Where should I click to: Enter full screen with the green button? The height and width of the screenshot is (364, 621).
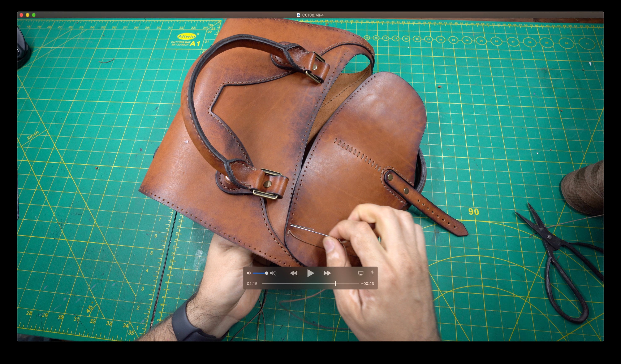pyautogui.click(x=34, y=15)
